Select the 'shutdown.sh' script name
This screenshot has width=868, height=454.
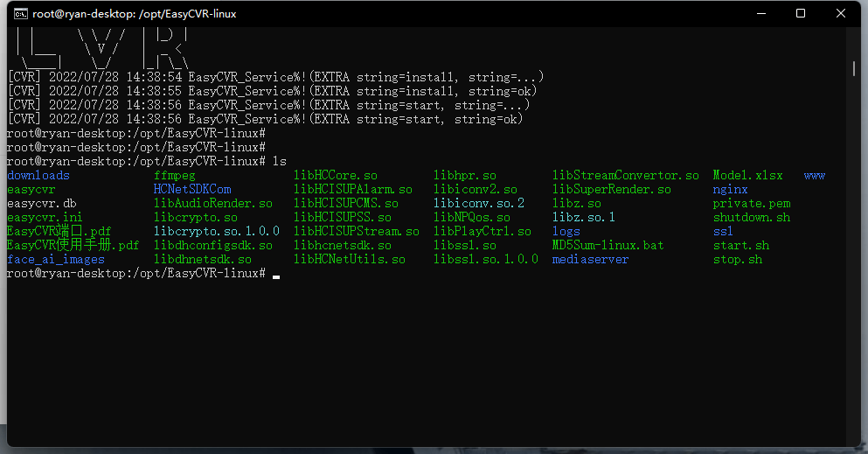pyautogui.click(x=752, y=218)
